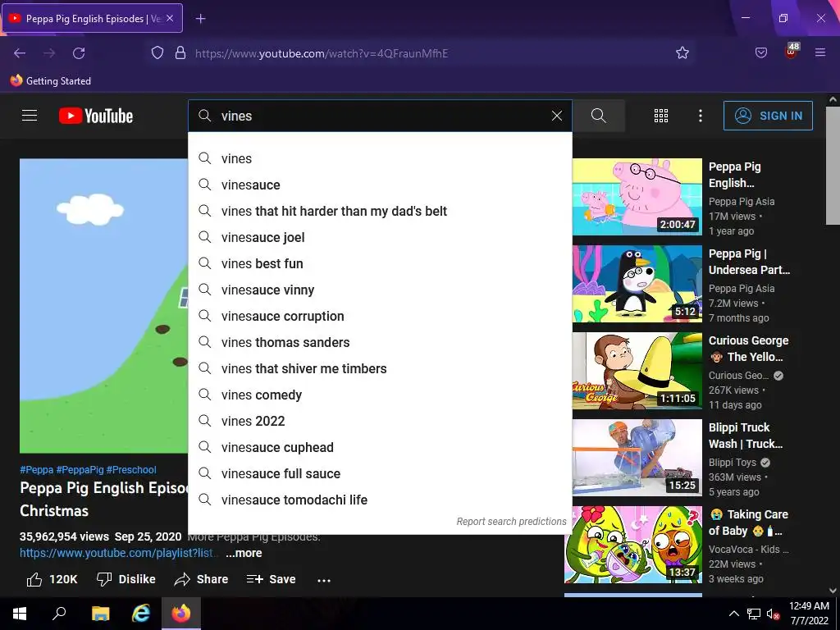Reload the page with the refresh icon
Screen dimensions: 840x630
click(79, 53)
